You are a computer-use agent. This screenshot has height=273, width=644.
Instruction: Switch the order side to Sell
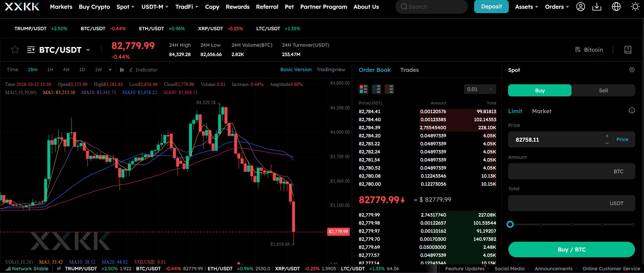pyautogui.click(x=603, y=90)
